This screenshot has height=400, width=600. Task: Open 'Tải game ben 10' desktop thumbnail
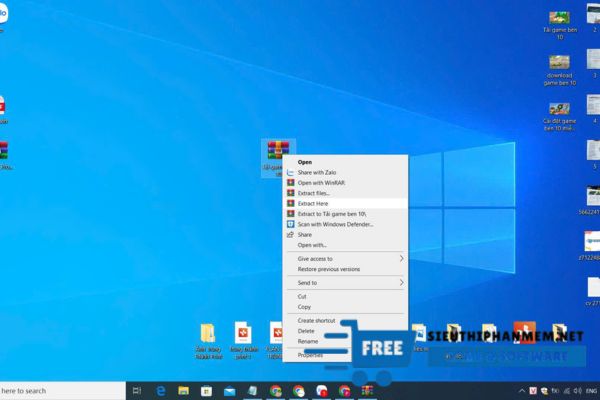tap(559, 17)
